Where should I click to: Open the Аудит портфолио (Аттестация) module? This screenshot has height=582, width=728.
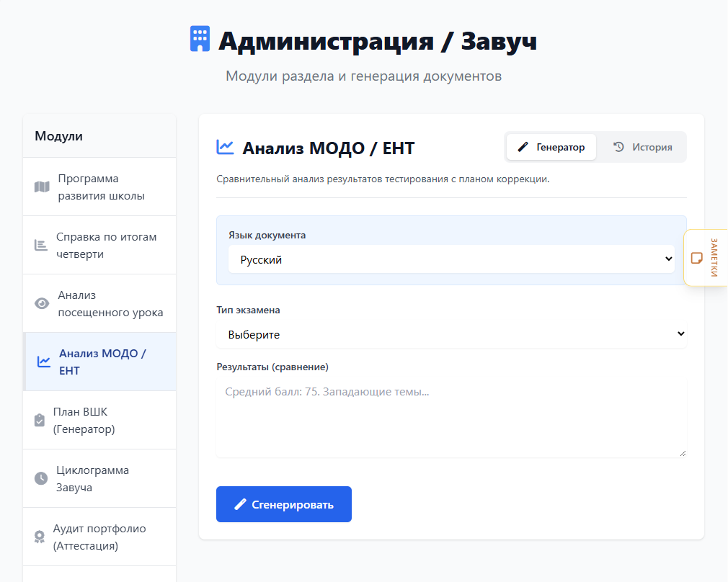pyautogui.click(x=99, y=537)
